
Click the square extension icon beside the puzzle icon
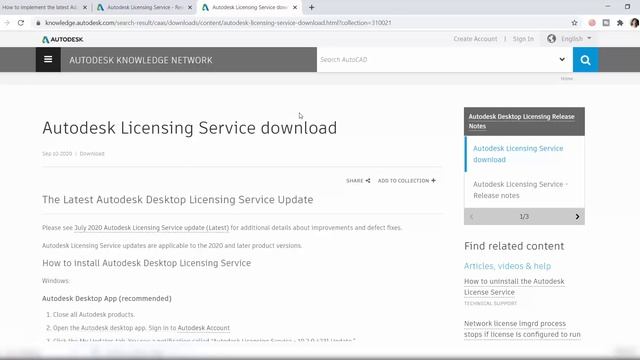[606, 23]
